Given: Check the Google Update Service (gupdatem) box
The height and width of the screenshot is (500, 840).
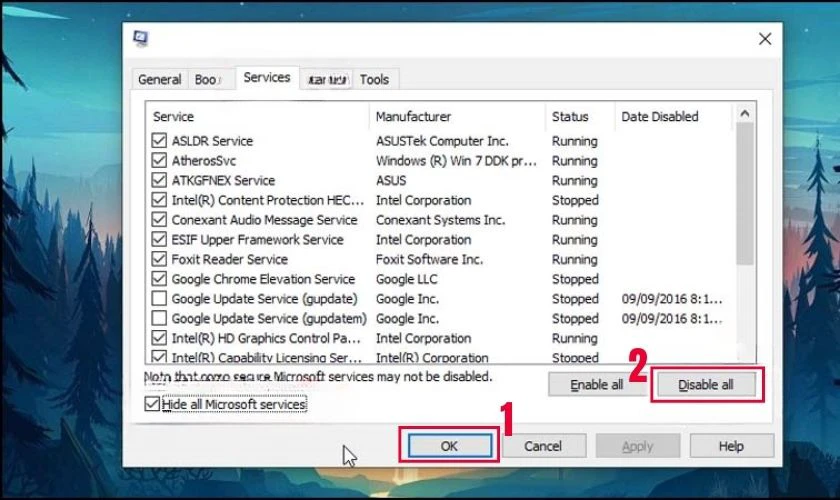Looking at the screenshot, I should (159, 319).
